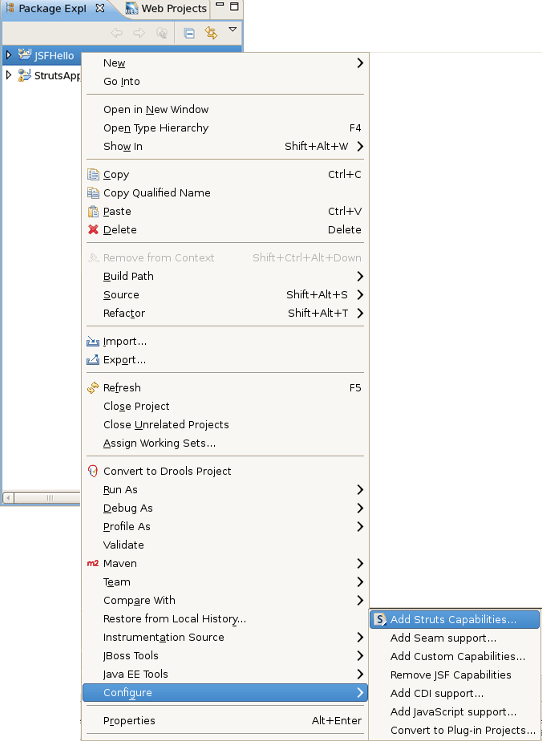Select Add Custom Capabilities...

pos(455,657)
